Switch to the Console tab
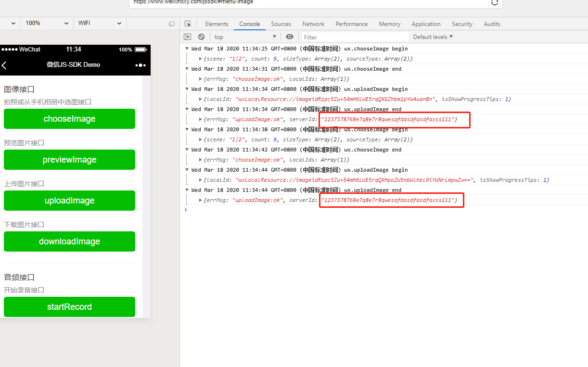This screenshot has width=588, height=367. click(250, 24)
